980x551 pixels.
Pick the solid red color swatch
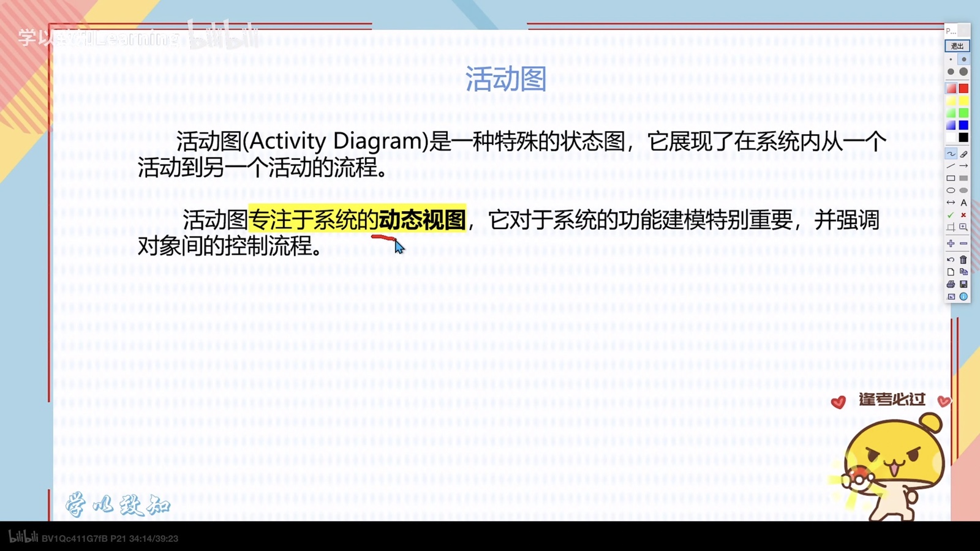point(963,89)
